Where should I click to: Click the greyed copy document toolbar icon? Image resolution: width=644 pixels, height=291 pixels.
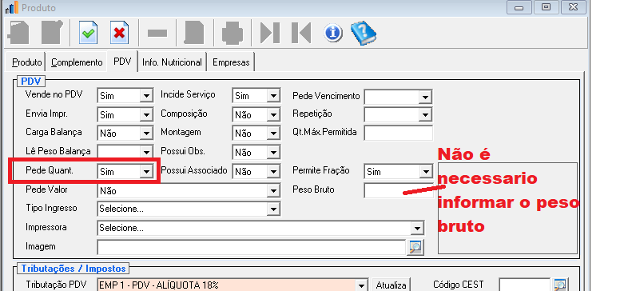[x=194, y=33]
